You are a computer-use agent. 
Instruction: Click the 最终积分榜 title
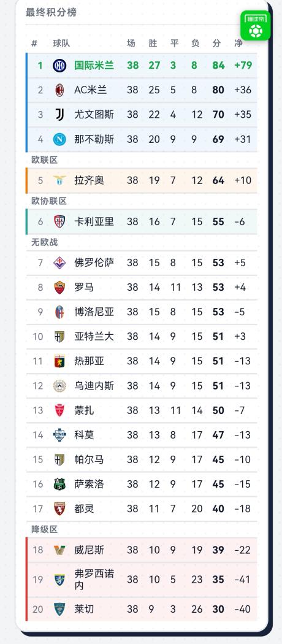pos(51,12)
